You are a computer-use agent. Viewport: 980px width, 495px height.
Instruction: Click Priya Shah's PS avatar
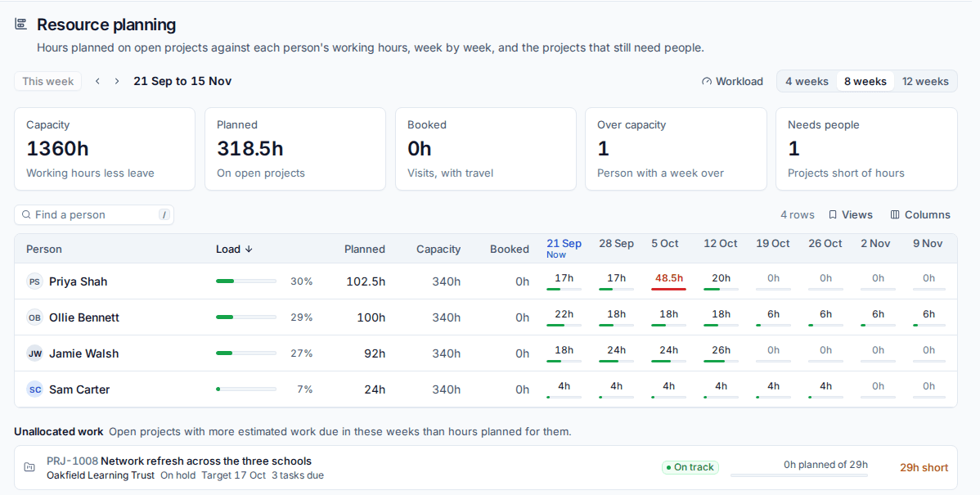34,281
